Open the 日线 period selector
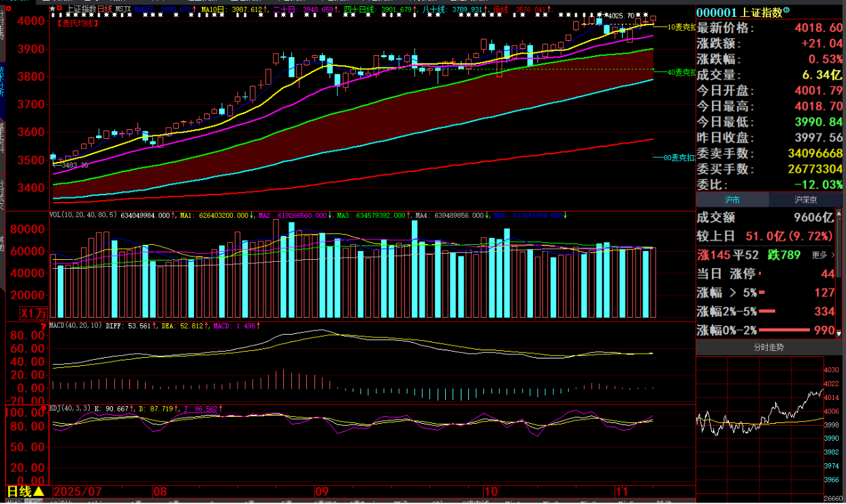This screenshot has height=504, width=846. [x=25, y=491]
